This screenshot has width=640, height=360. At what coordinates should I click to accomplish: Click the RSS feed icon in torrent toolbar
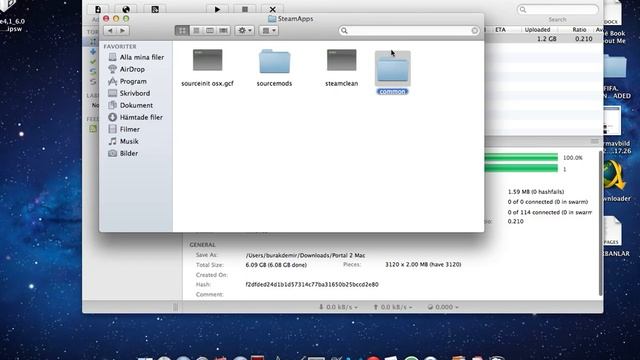tap(155, 9)
